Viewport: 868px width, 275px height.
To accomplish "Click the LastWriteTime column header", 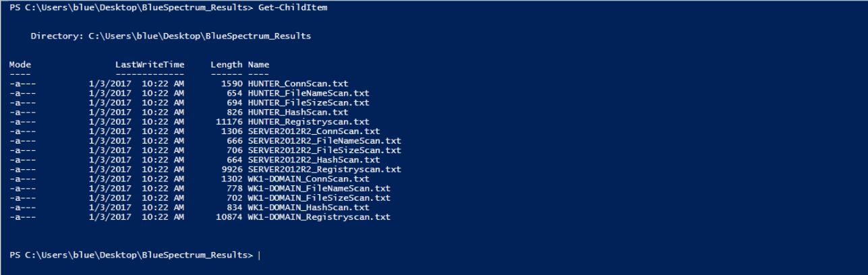I will point(150,65).
